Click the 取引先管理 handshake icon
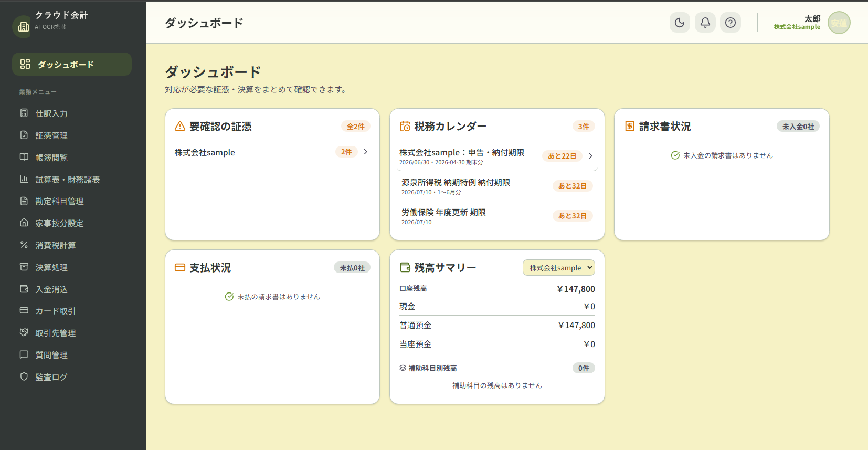The width and height of the screenshot is (868, 450). pyautogui.click(x=24, y=332)
